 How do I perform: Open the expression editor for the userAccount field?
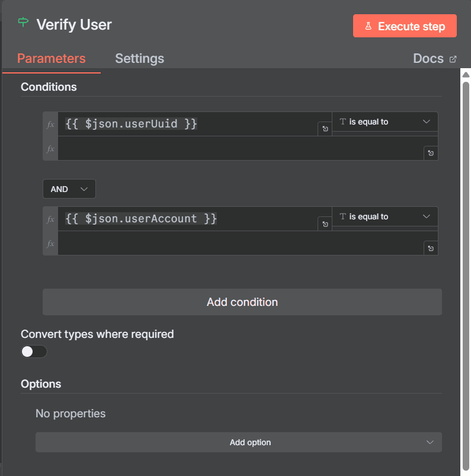coord(325,223)
